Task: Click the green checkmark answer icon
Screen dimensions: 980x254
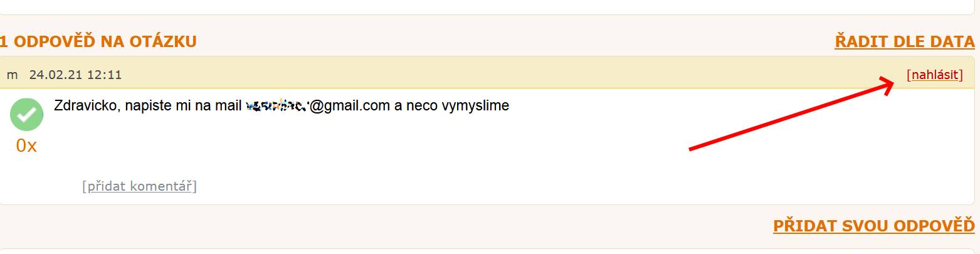Action: (26, 114)
